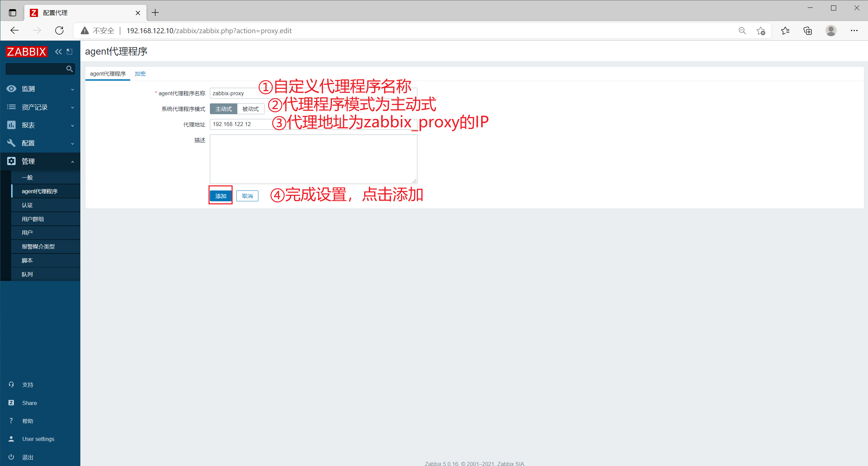
Task: Open the 用户 submenu item
Action: point(46,232)
